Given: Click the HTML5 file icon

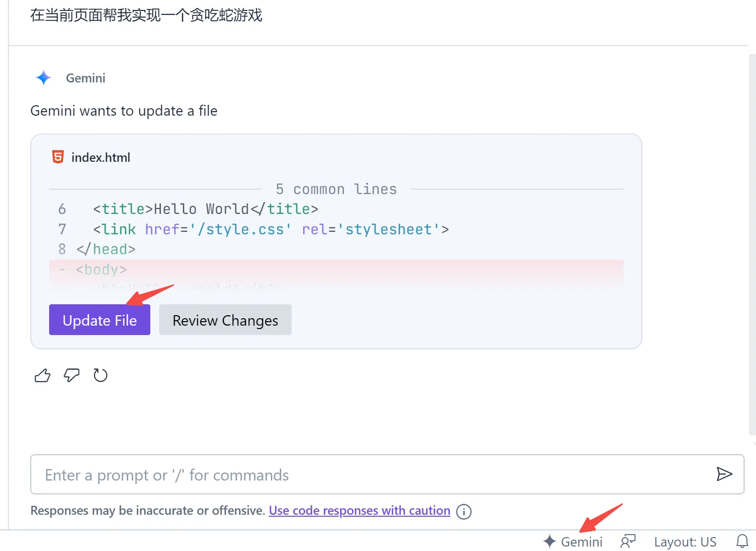Looking at the screenshot, I should [58, 157].
